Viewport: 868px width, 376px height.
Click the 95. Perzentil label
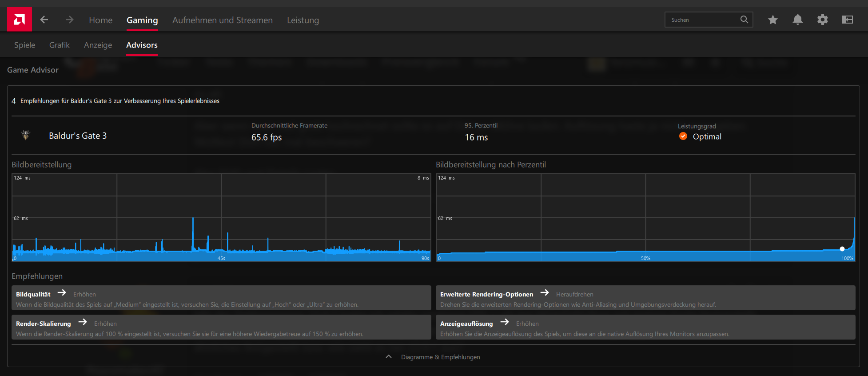click(x=481, y=126)
